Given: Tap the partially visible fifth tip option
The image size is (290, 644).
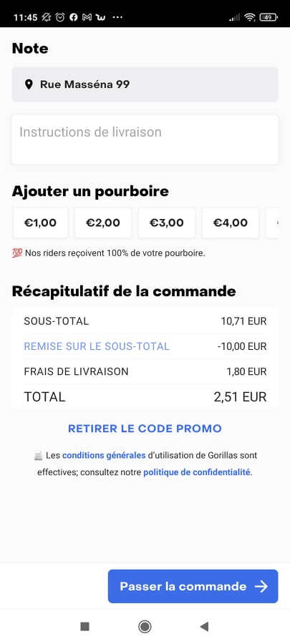Looking at the screenshot, I should coord(272,223).
